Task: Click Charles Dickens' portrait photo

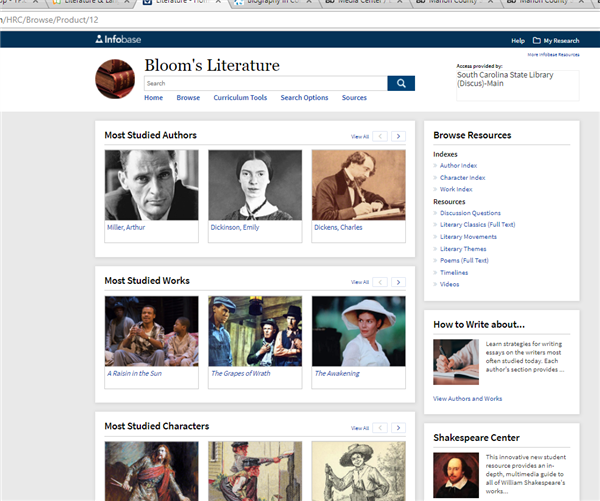Action: [359, 185]
